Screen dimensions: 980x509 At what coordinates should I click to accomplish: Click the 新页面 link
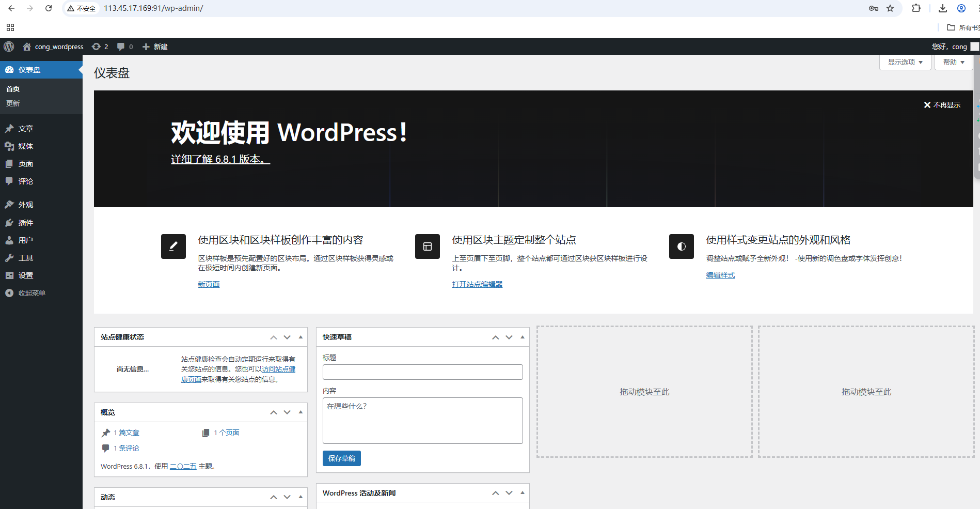tap(209, 284)
